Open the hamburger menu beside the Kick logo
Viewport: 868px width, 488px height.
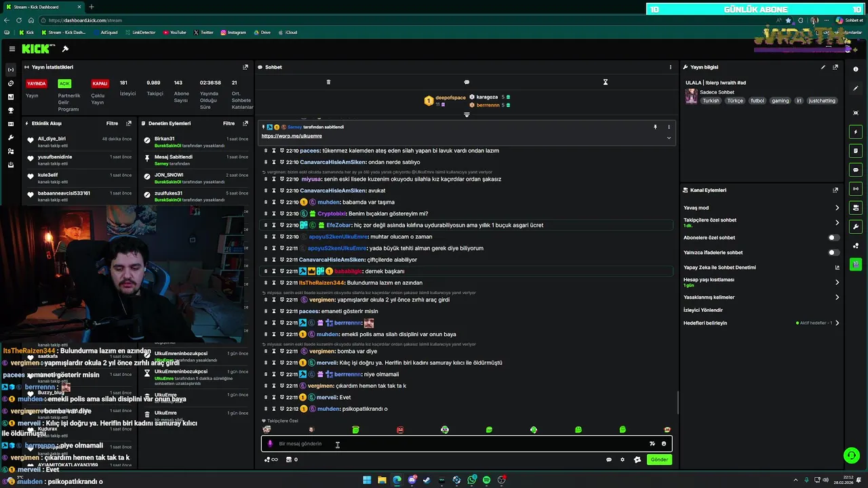tap(12, 49)
